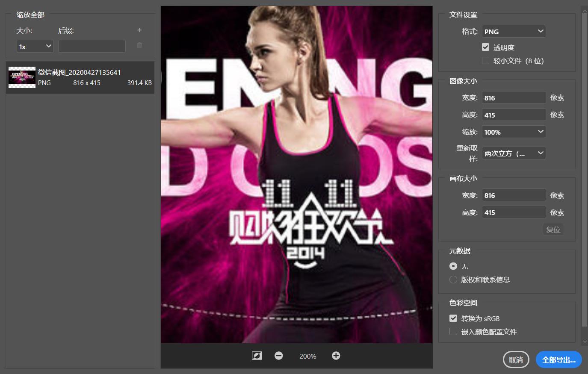The width and height of the screenshot is (588, 374).
Task: Click the 取消 cancel button
Action: click(x=516, y=360)
